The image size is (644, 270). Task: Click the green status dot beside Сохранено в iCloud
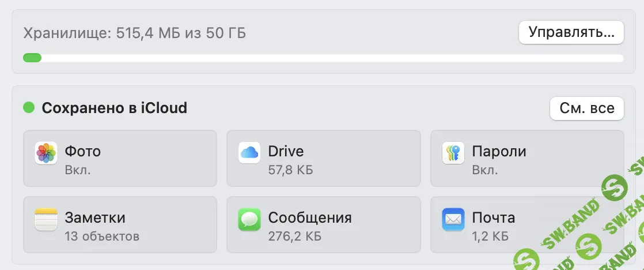point(29,108)
